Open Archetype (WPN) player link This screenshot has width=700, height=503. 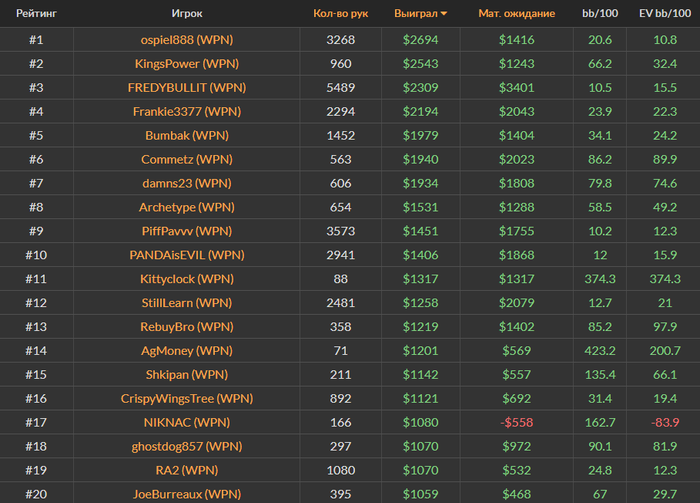coord(186,207)
